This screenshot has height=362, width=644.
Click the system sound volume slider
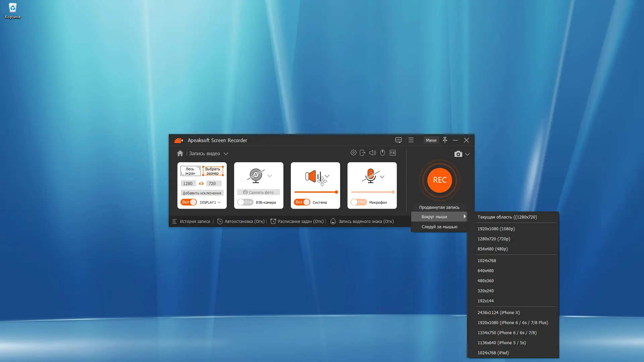click(316, 192)
